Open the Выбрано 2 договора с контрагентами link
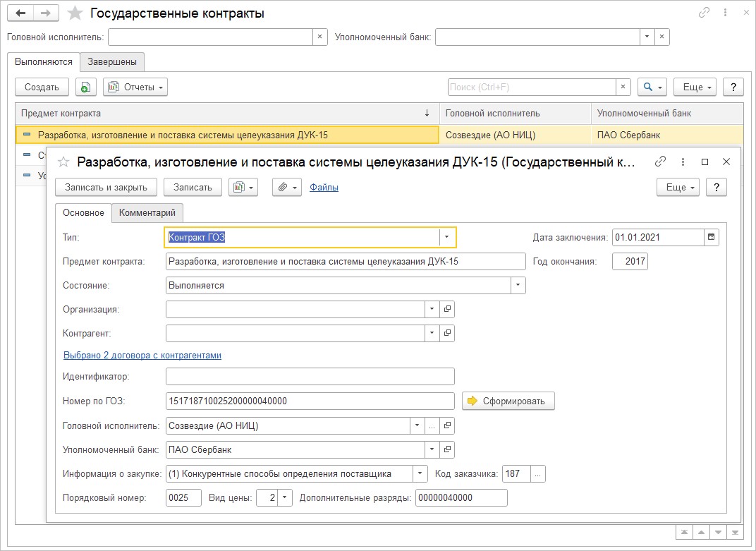This screenshot has width=756, height=551. [x=142, y=356]
